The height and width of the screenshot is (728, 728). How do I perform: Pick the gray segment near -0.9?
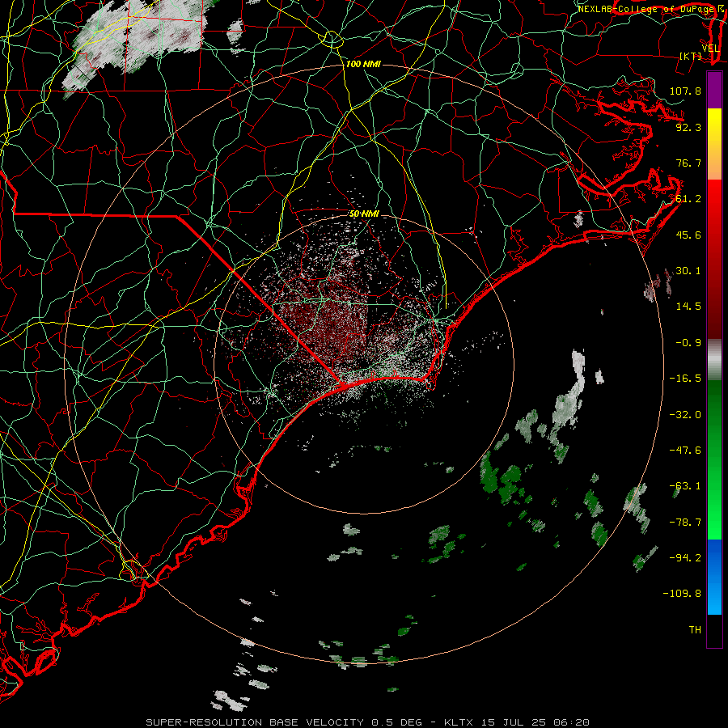714,360
